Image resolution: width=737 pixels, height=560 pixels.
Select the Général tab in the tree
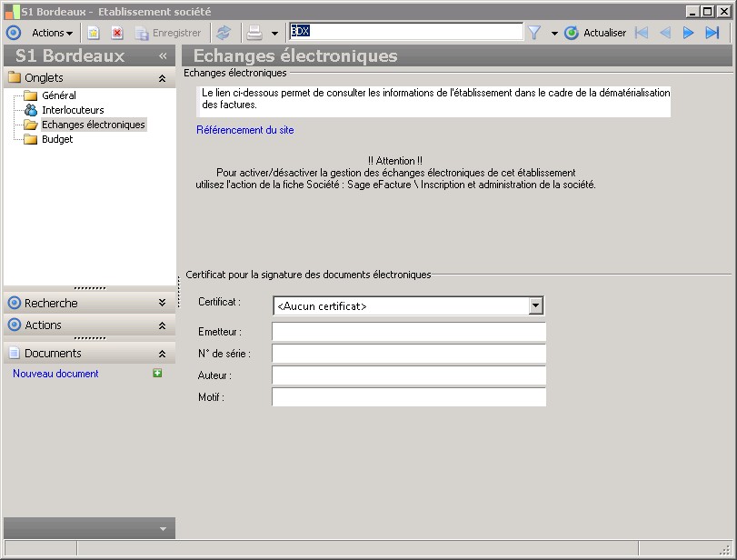[x=59, y=95]
